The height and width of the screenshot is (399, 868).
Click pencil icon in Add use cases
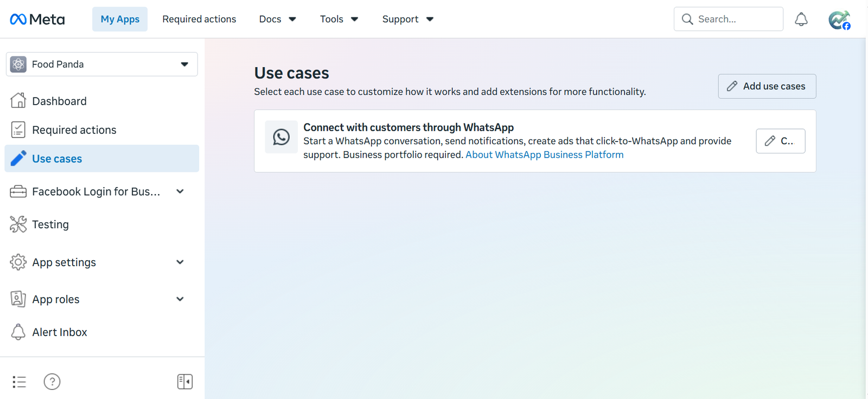pyautogui.click(x=732, y=86)
